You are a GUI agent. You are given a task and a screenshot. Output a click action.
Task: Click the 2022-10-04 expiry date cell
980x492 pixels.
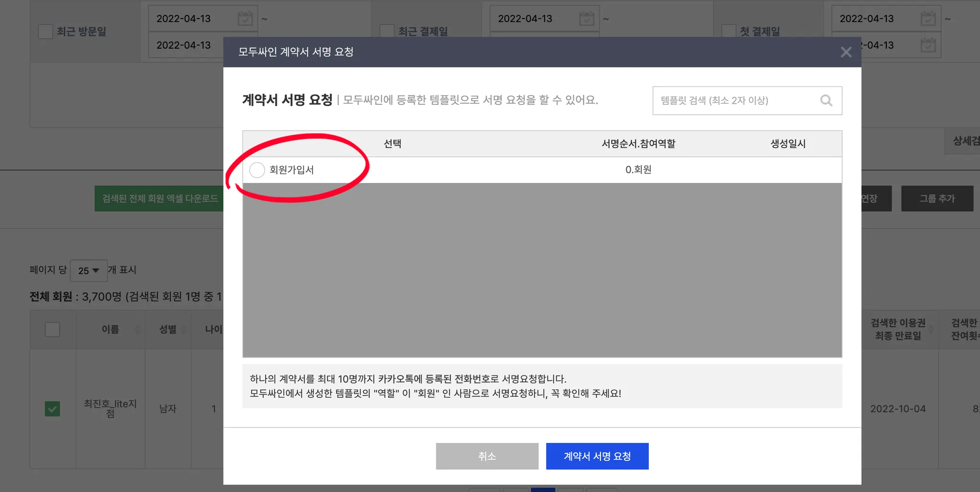(898, 409)
